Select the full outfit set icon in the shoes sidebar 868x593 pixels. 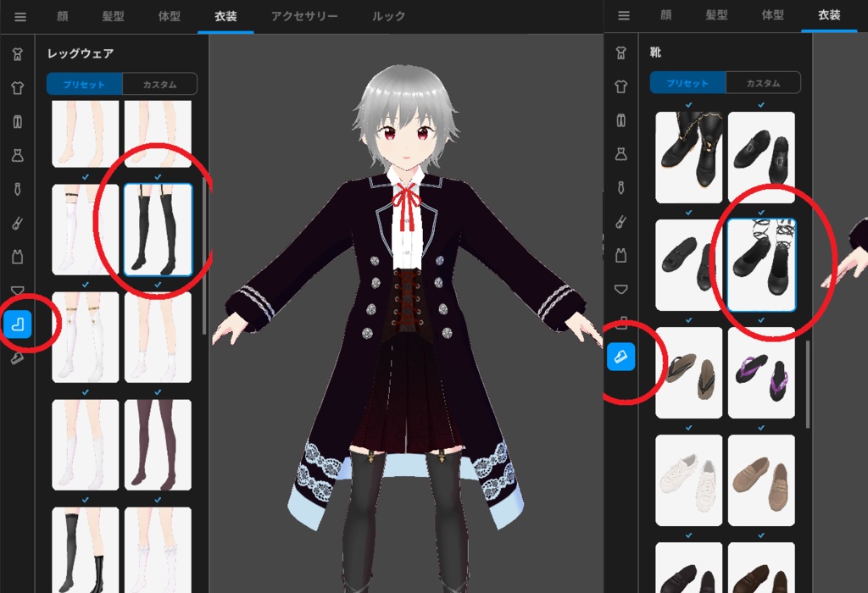(620, 52)
